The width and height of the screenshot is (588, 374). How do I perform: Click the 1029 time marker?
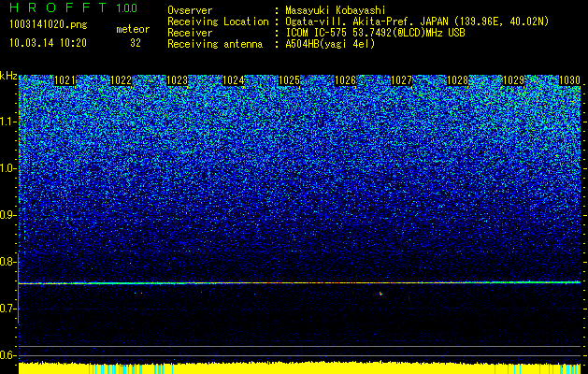[x=513, y=80]
